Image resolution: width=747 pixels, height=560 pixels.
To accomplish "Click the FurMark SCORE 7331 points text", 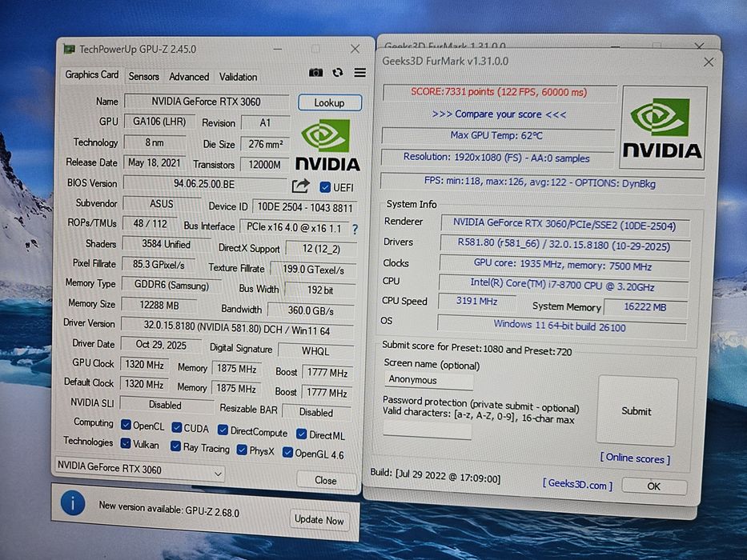I will pyautogui.click(x=500, y=91).
